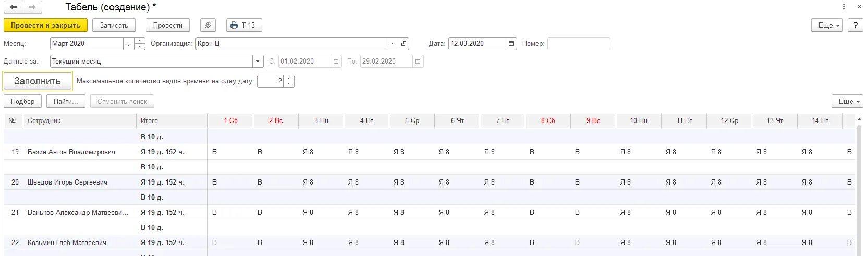The image size is (868, 256).
Task: Open calendar for the С date field
Action: click(336, 62)
